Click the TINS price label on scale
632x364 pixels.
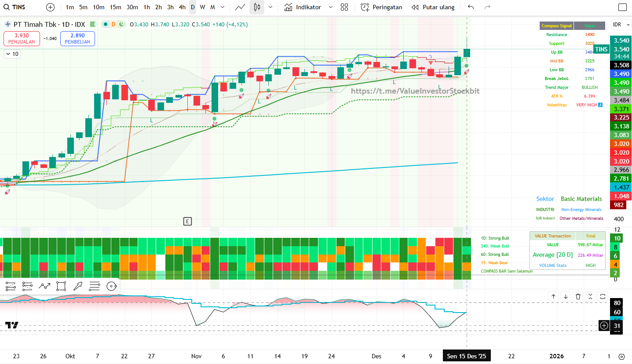[601, 49]
